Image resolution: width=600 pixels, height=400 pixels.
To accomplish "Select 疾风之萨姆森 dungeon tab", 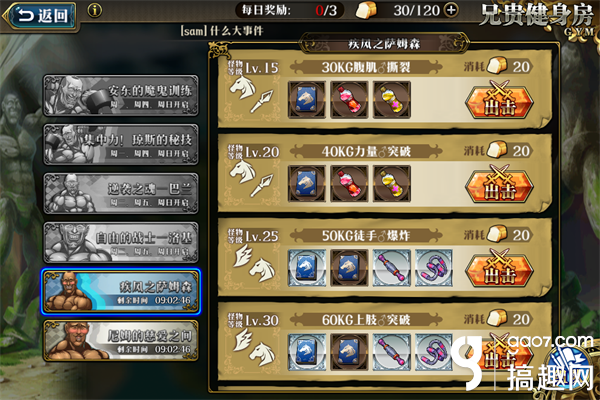I will pyautogui.click(x=121, y=292).
